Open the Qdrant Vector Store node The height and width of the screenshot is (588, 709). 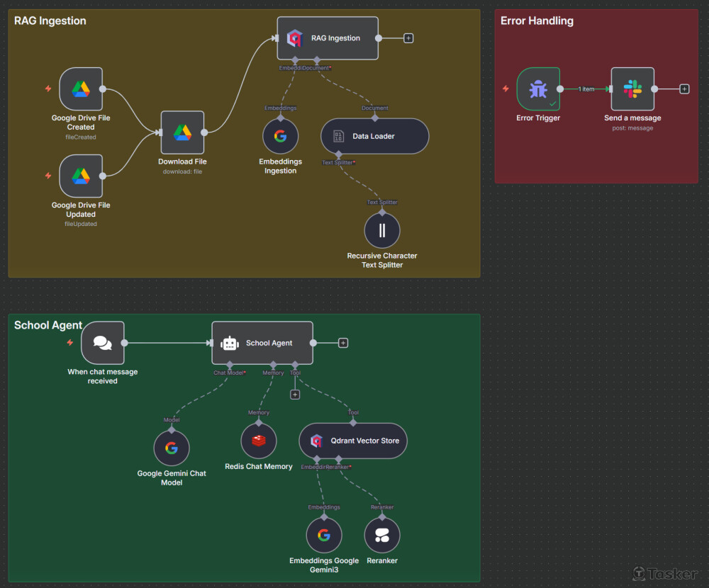pos(353,441)
